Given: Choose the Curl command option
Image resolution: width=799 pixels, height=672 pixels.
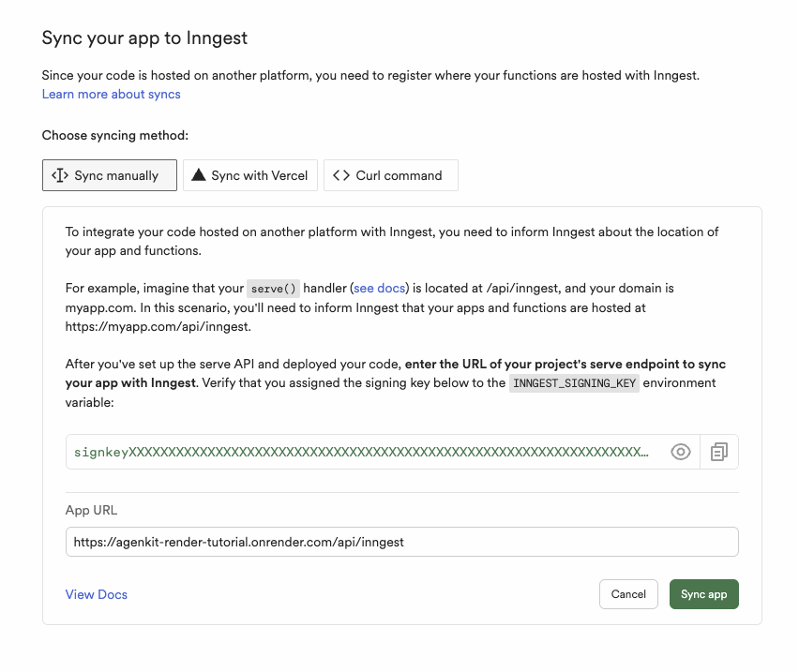Looking at the screenshot, I should tap(391, 175).
